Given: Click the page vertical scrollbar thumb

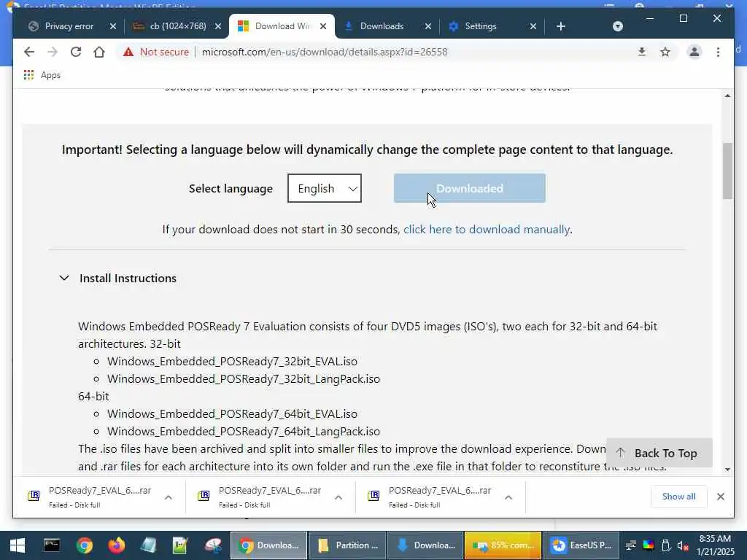Looking at the screenshot, I should pyautogui.click(x=727, y=171).
